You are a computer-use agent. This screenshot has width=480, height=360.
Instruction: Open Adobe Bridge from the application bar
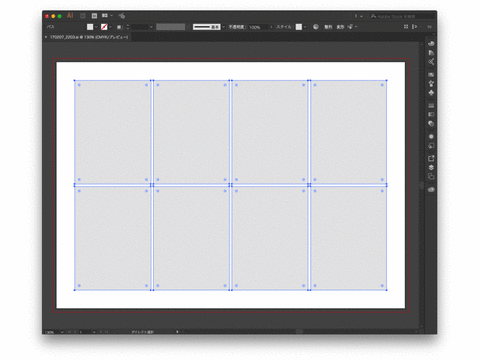(x=83, y=16)
